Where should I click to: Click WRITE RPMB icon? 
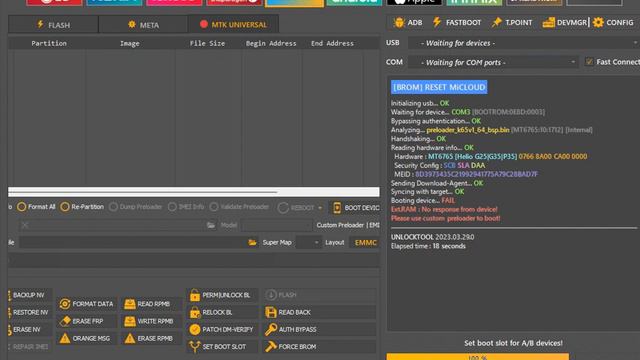[x=130, y=321]
